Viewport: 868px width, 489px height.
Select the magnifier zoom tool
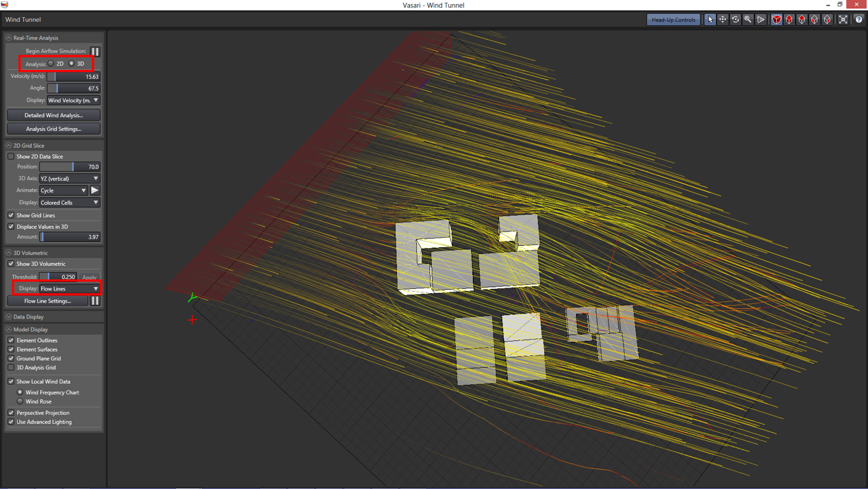(x=748, y=20)
